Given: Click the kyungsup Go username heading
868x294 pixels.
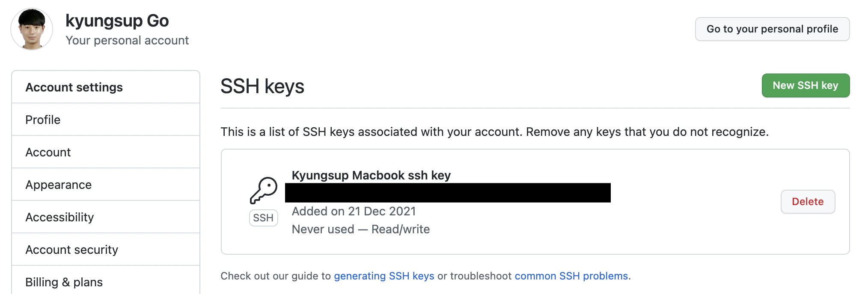Looking at the screenshot, I should click(117, 21).
